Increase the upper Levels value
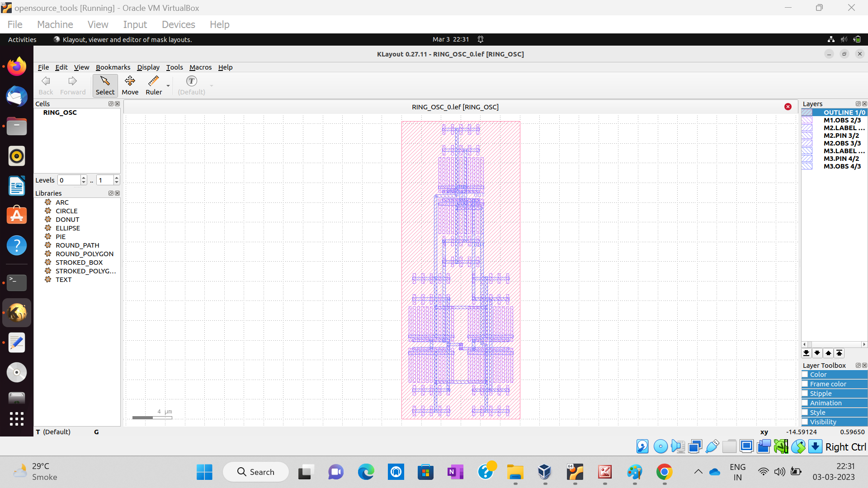This screenshot has width=868, height=488. click(x=117, y=178)
